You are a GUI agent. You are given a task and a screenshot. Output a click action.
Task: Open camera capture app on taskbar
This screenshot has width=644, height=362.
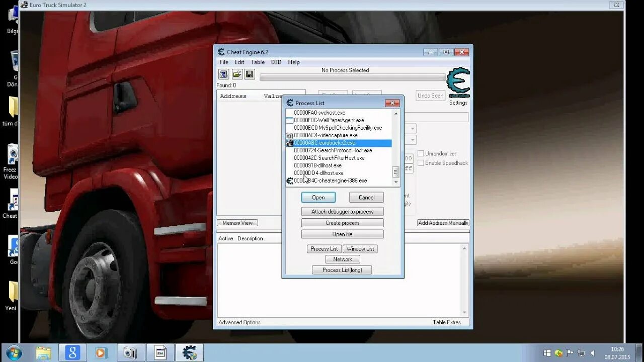[130, 353]
